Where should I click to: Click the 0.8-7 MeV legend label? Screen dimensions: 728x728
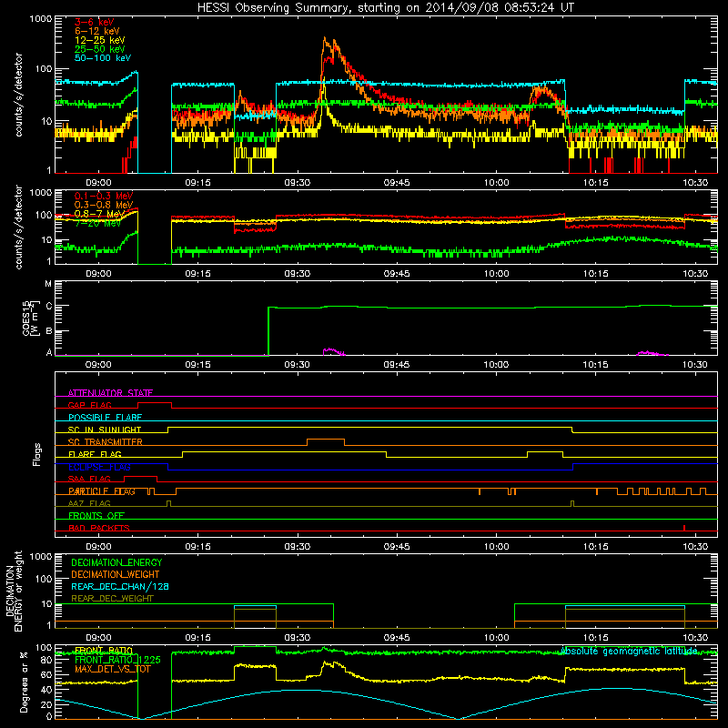pyautogui.click(x=100, y=214)
